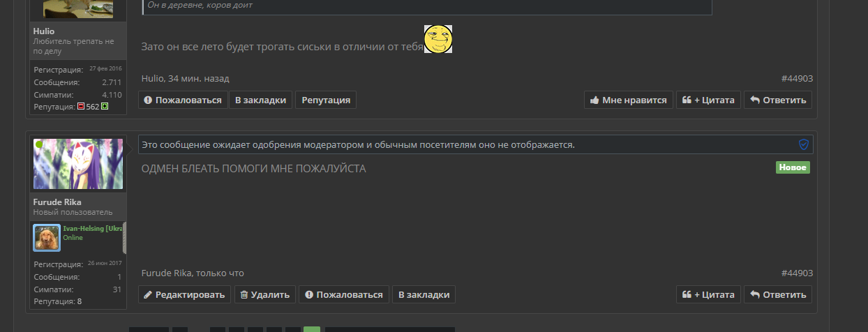Image resolution: width=868 pixels, height=332 pixels.
Task: Click Hulio's reputation value 562
Action: coord(93,107)
